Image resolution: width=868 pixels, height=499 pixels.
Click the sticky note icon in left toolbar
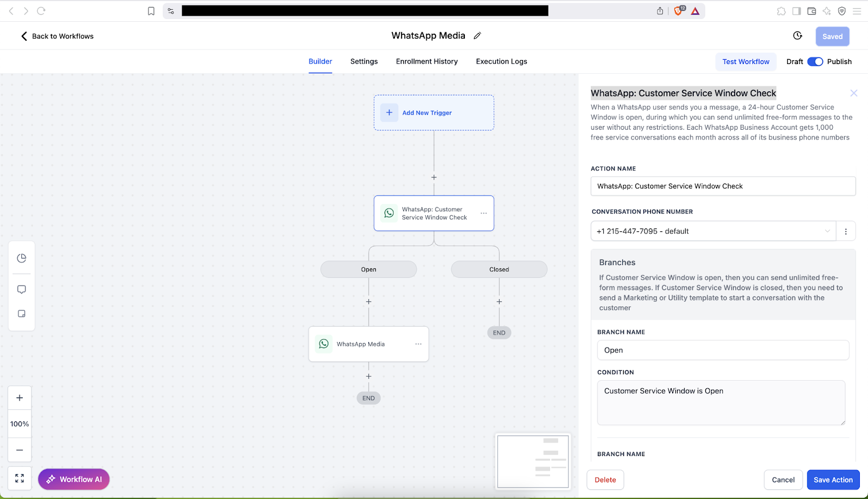coord(22,314)
